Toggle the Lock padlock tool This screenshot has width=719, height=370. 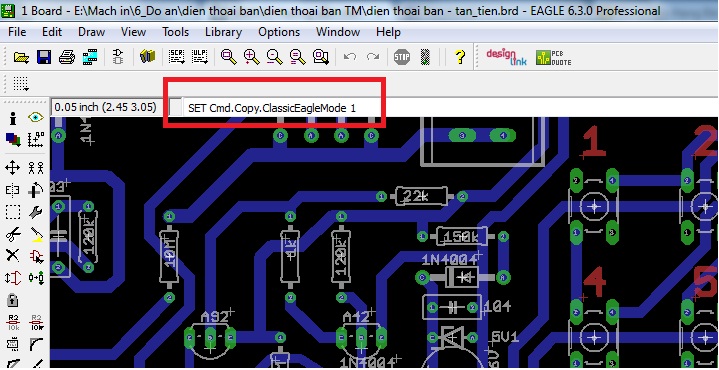pyautogui.click(x=12, y=300)
